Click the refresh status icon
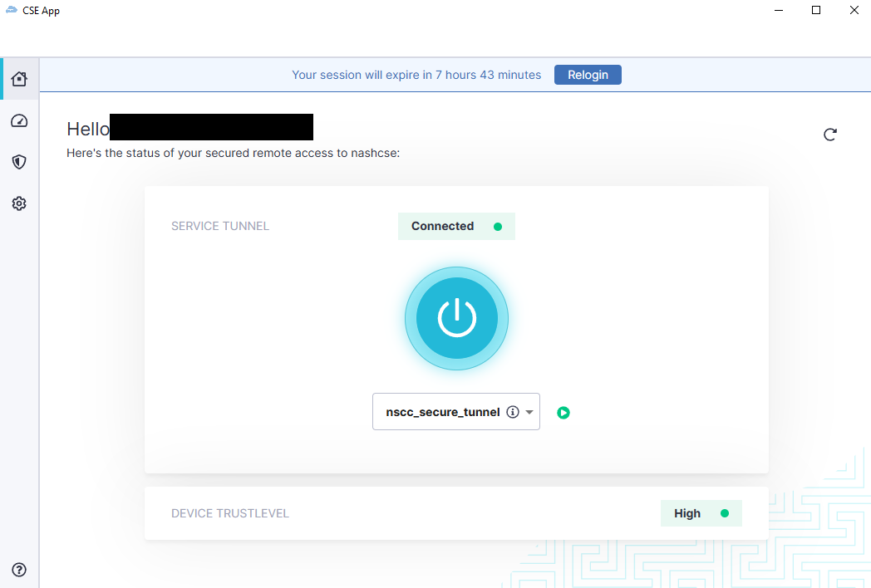The image size is (871, 588). click(829, 135)
